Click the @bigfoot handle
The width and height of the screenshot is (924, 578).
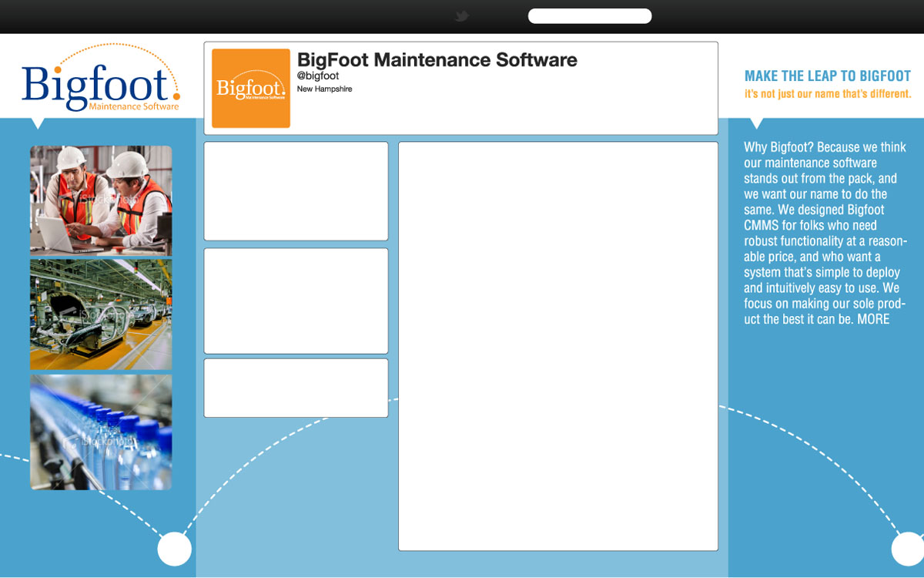tap(318, 76)
